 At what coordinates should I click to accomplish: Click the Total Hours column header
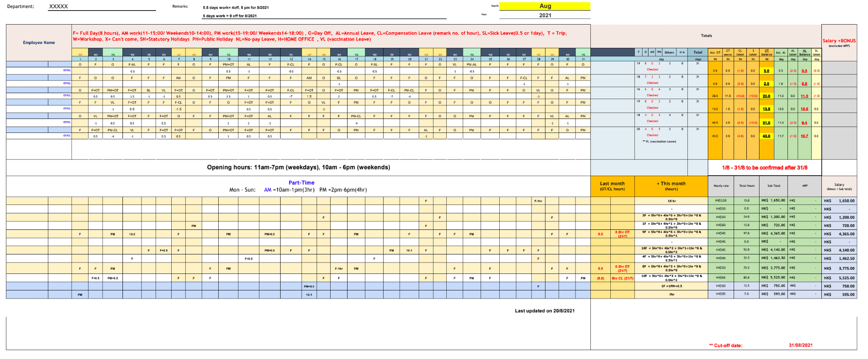tap(747, 186)
